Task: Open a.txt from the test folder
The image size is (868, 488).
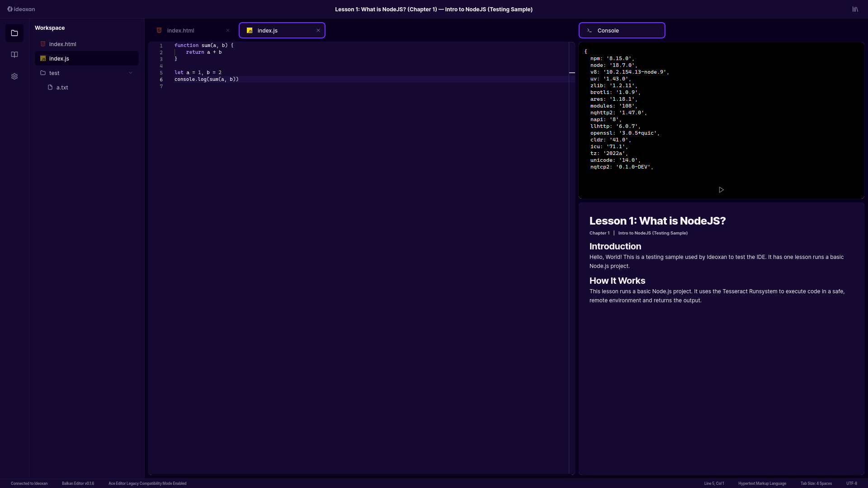Action: (62, 87)
